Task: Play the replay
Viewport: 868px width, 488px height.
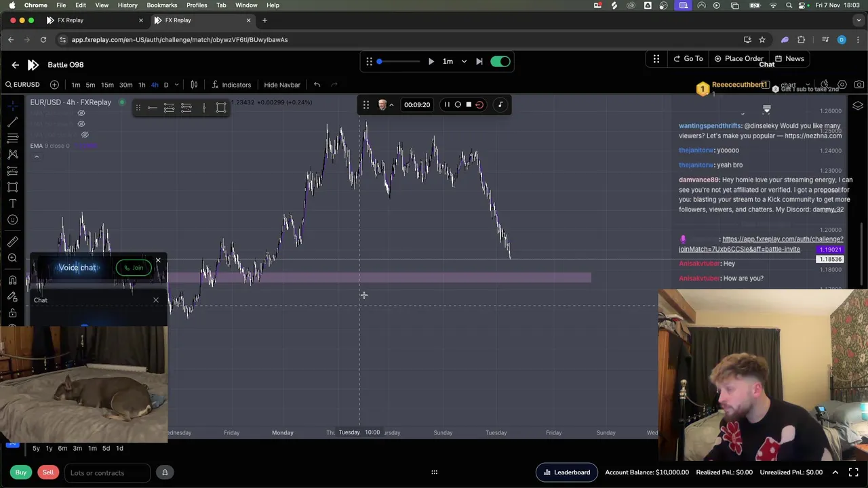Action: 431,62
